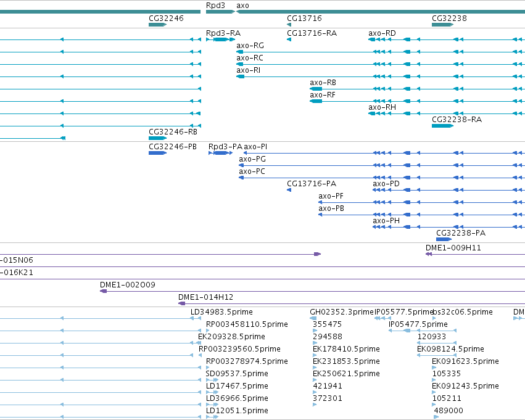
Task: Select EST IP05477.5prime
Action: coord(418,324)
